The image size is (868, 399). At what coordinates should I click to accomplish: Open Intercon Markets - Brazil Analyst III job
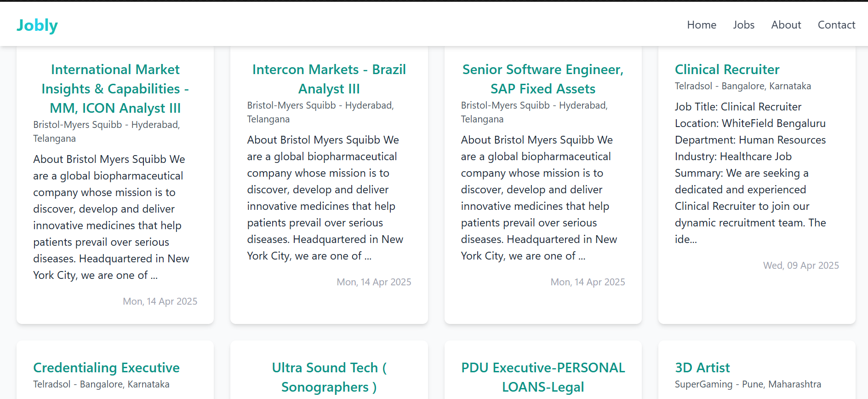point(329,79)
